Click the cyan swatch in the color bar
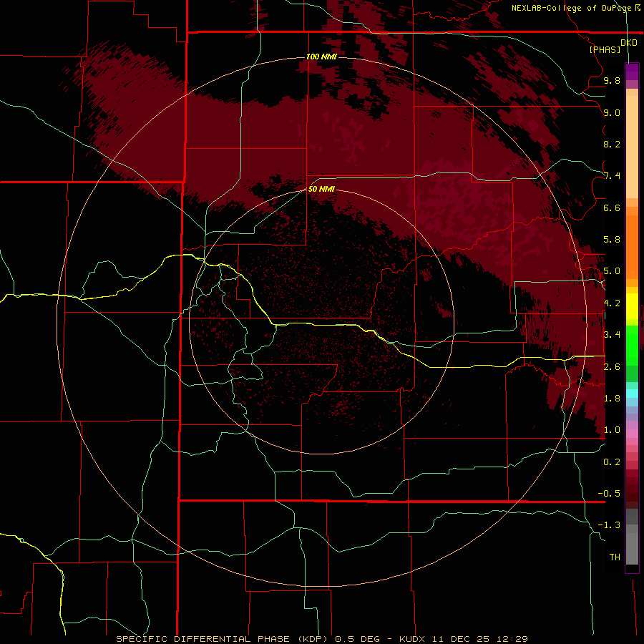Image resolution: width=644 pixels, height=644 pixels. (x=632, y=394)
